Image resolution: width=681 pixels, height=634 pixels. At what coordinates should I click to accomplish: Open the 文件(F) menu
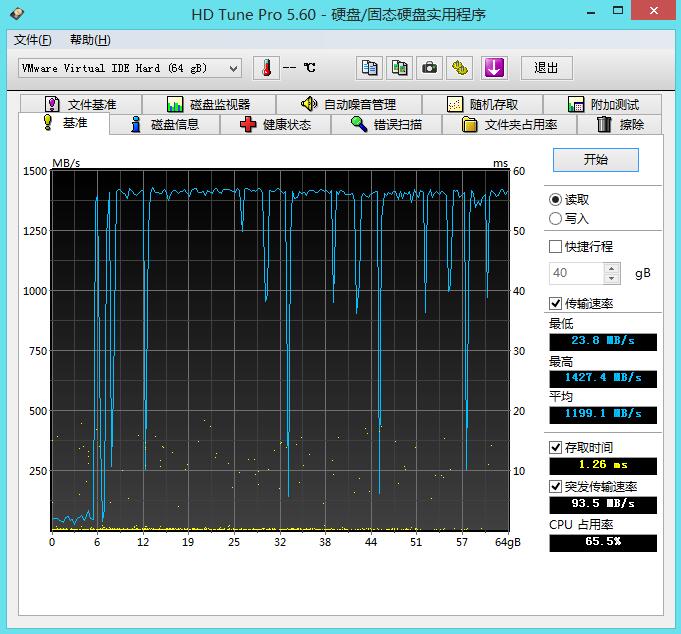(33, 40)
